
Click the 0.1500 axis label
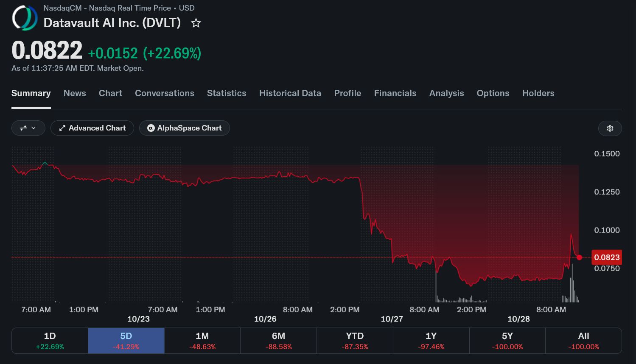coord(607,154)
